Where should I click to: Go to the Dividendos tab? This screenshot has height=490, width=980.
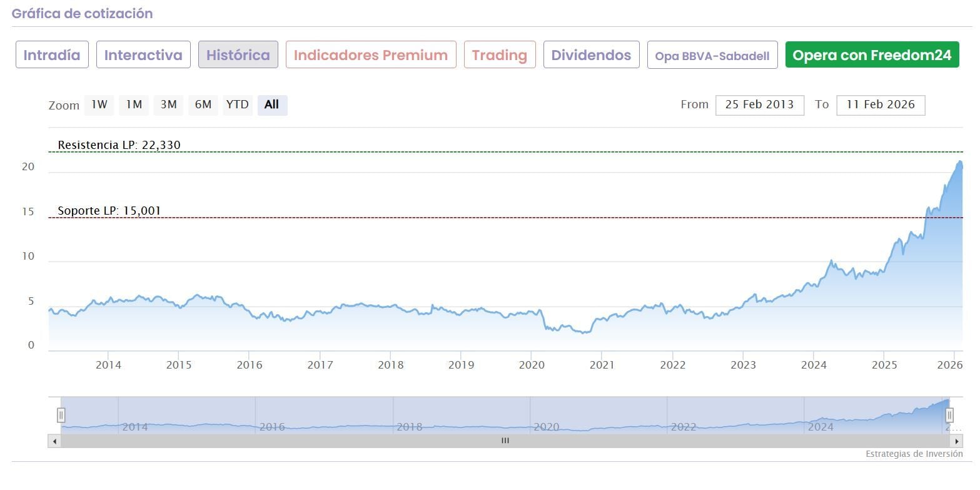pos(591,55)
